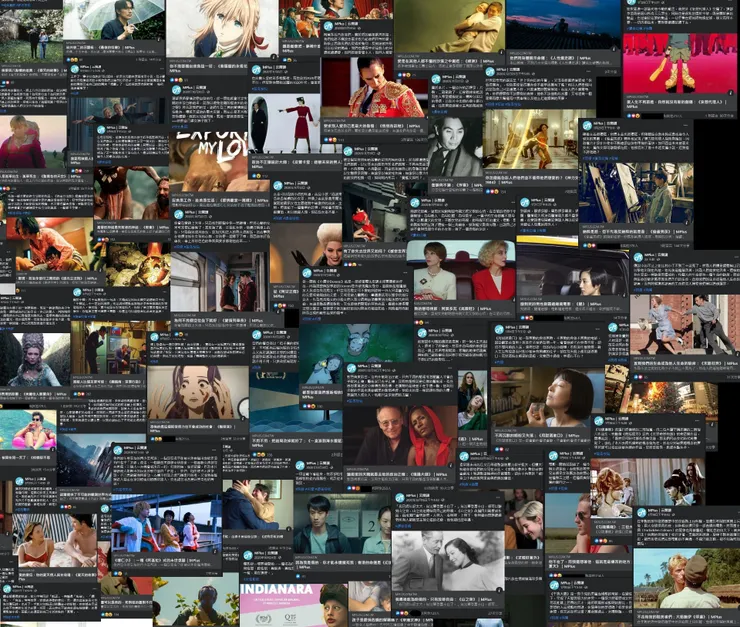740x627 pixels.
Task: Open the three people in bright jackets on ferry
Action: (167, 525)
